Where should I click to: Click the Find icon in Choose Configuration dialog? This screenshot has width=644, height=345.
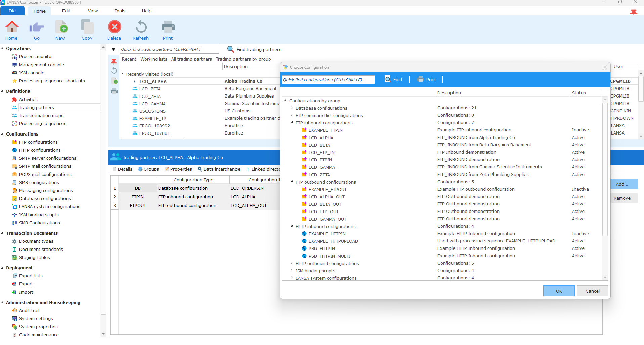pos(388,79)
